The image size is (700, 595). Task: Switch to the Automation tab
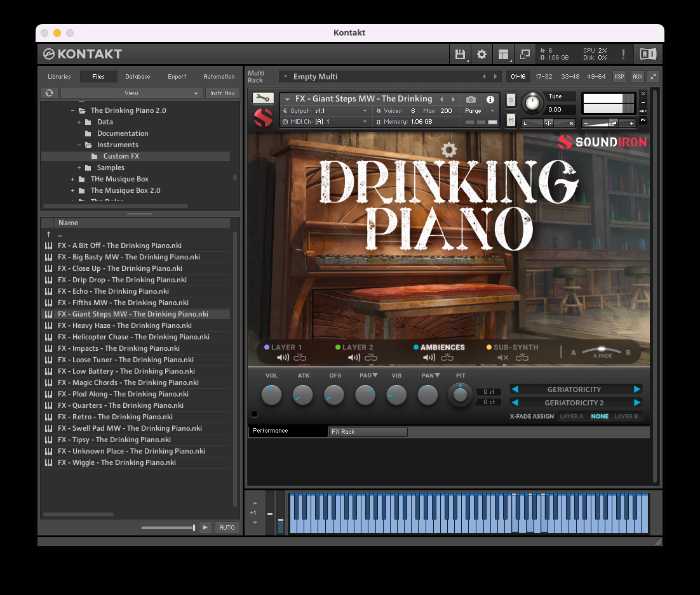219,77
